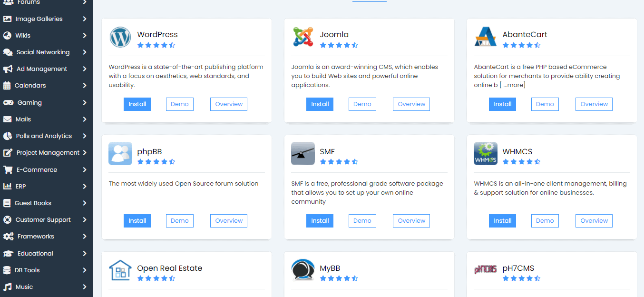Click the MyBB speech bubble icon
Image resolution: width=644 pixels, height=297 pixels.
(303, 270)
